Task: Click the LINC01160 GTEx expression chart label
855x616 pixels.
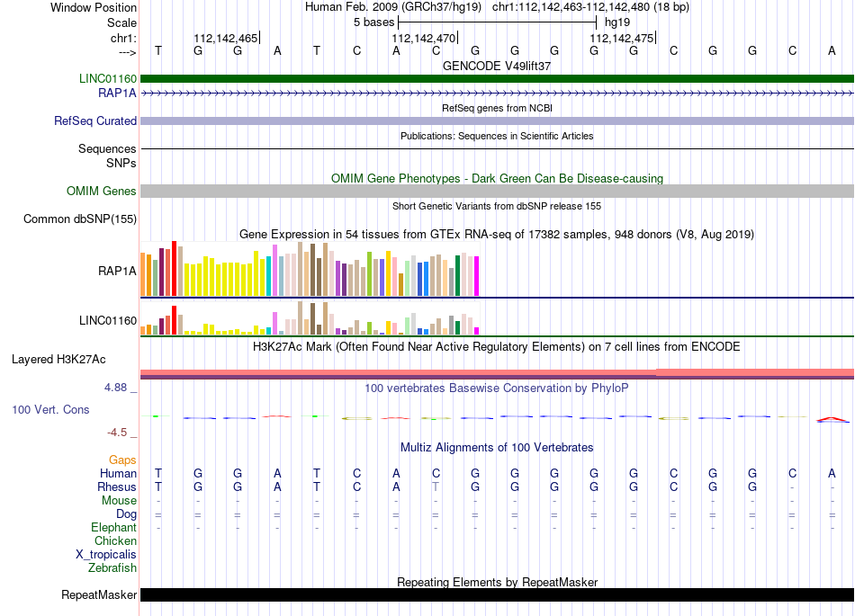Action: (107, 320)
